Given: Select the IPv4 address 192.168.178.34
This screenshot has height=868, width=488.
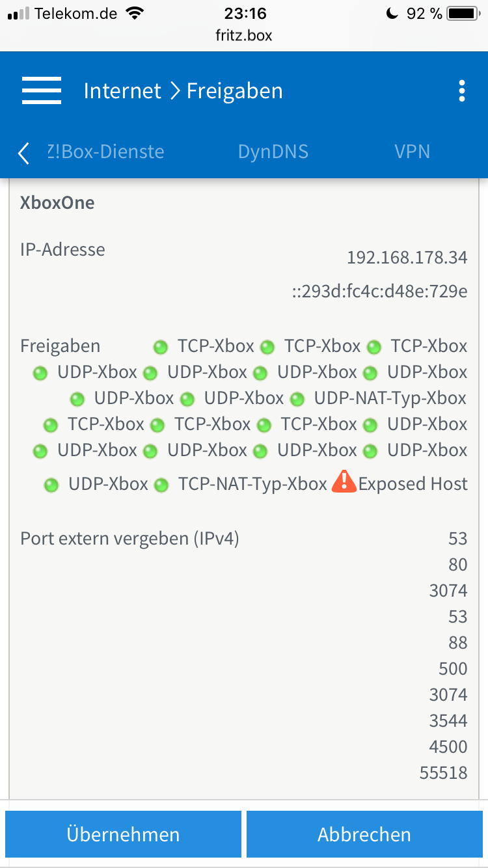Looking at the screenshot, I should pos(407,258).
